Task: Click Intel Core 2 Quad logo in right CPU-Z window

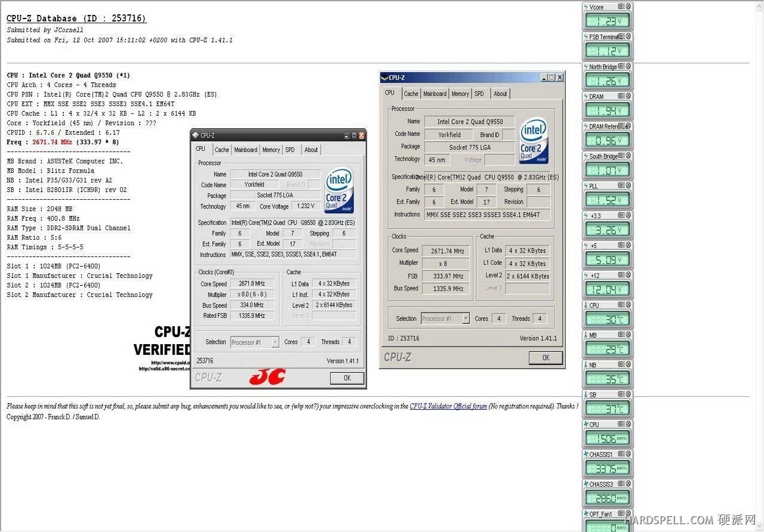Action: pyautogui.click(x=534, y=140)
